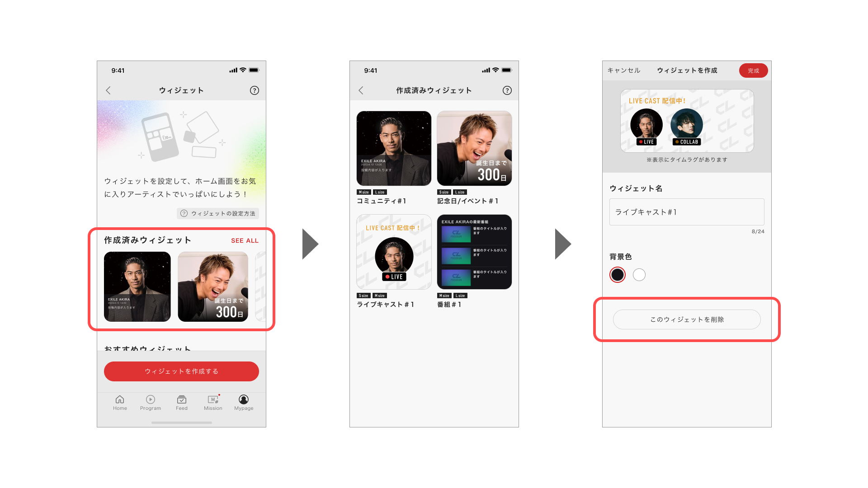Open Program tab in bottom bar

[151, 403]
